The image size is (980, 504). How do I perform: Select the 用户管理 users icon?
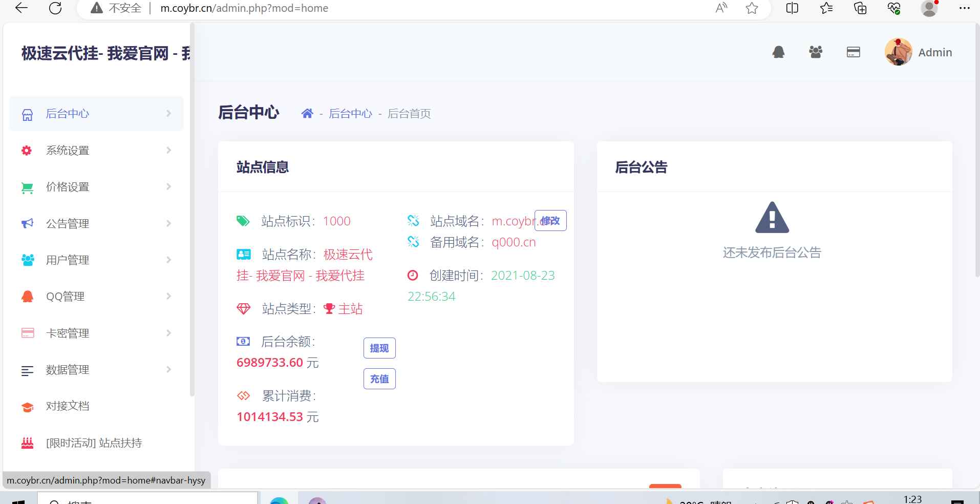click(x=27, y=260)
